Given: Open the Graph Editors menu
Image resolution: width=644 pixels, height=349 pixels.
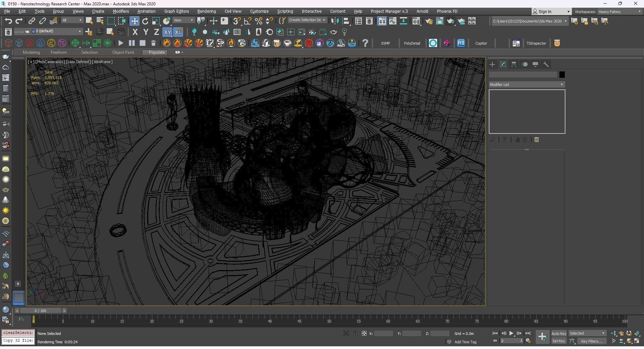Looking at the screenshot, I should (x=176, y=11).
